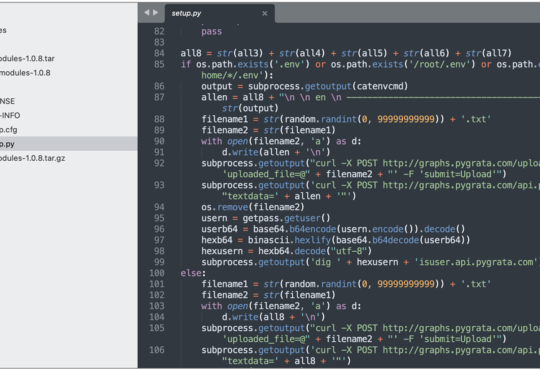The width and height of the screenshot is (540, 370).
Task: Click 'binascii.hexlify' on line 97
Action: click(289, 240)
